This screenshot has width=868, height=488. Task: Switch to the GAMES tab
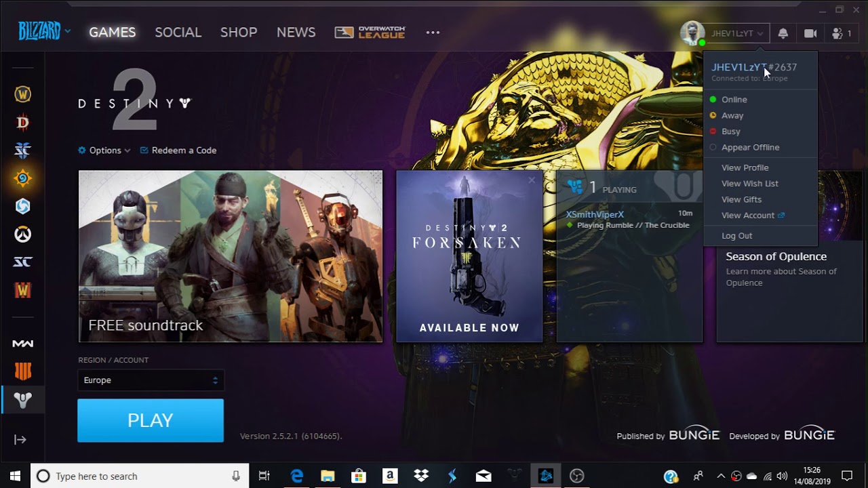point(113,33)
